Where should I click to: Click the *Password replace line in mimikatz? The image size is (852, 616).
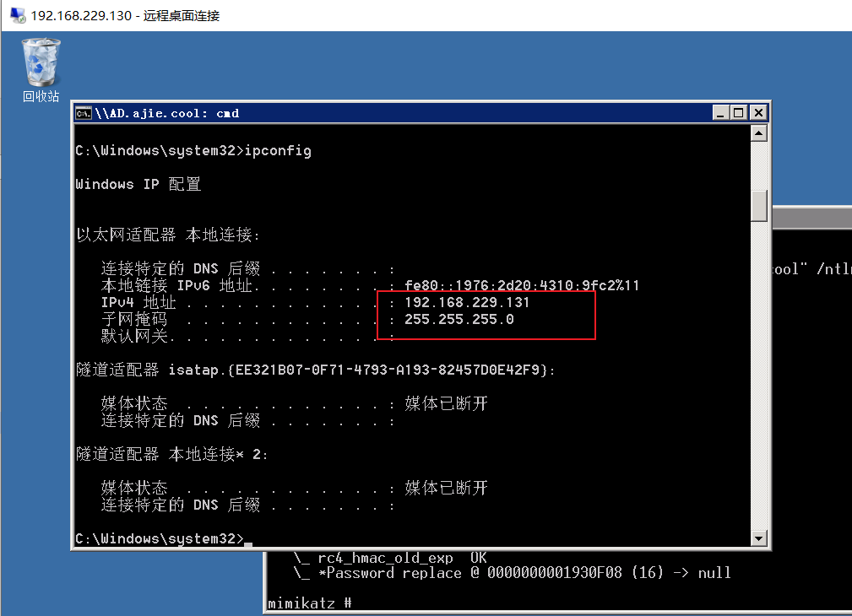coord(513,573)
